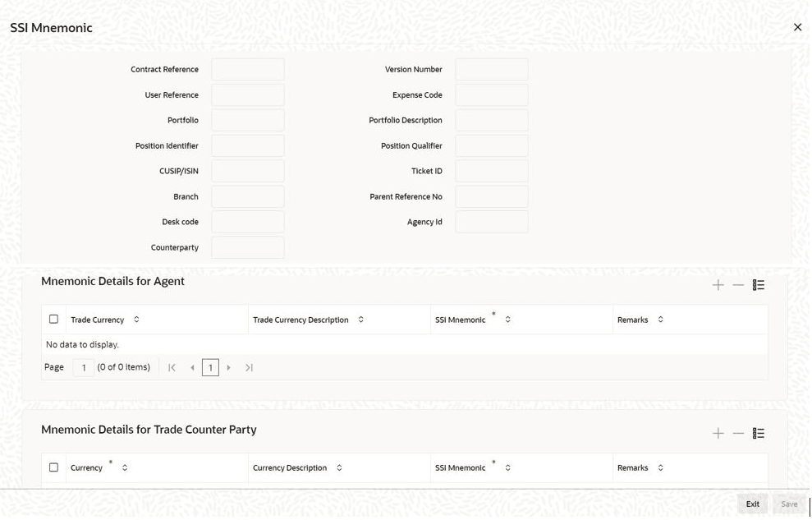Sort Counter Party table by SSI Mnemonic
812x520 pixels.
(x=507, y=467)
